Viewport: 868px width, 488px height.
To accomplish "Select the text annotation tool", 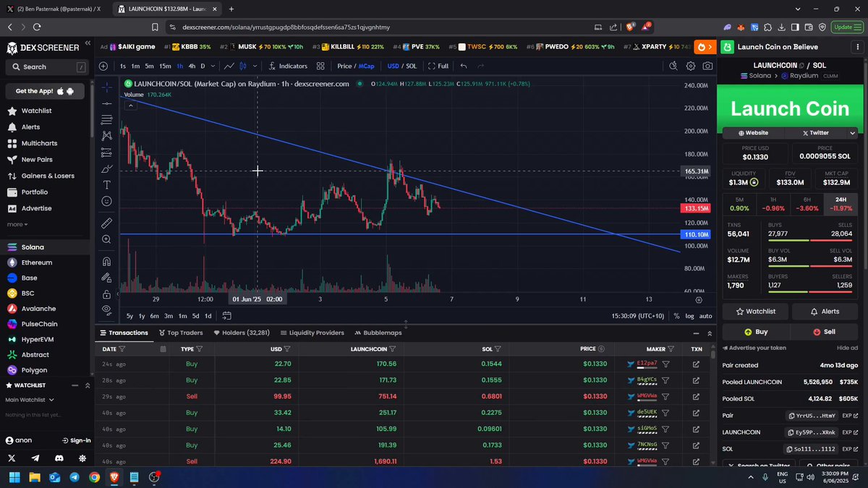I will tap(106, 185).
